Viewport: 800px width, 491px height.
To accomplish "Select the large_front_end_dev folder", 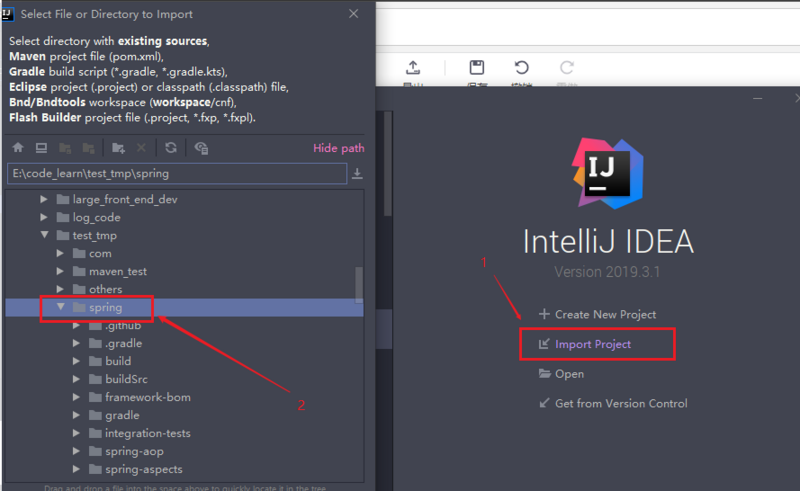I will [x=125, y=199].
